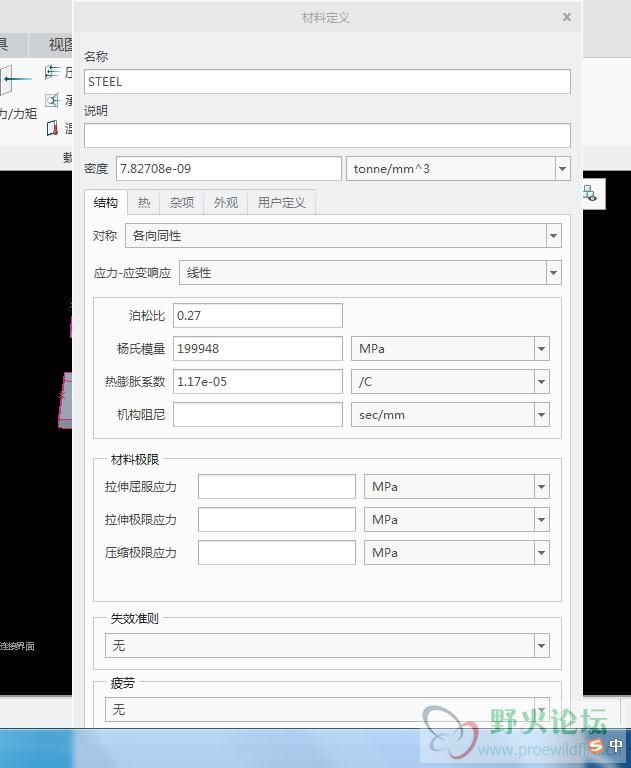Open the 拉伸屈服应力 unit dropdown
The width and height of the screenshot is (631, 768).
[541, 487]
